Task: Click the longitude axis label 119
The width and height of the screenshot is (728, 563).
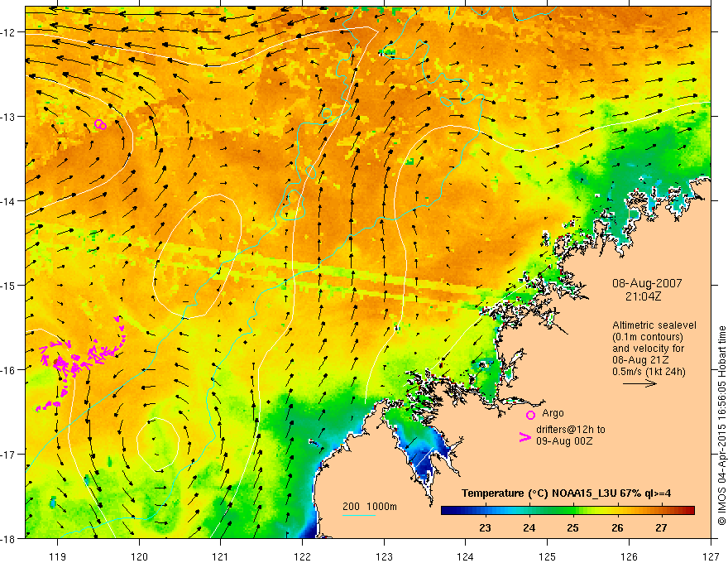Action: pyautogui.click(x=58, y=556)
